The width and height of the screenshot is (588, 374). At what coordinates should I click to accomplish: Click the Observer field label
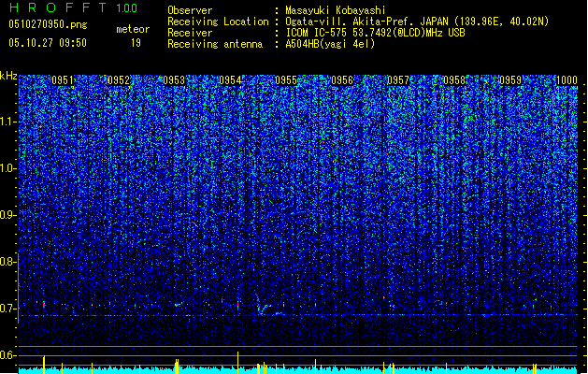[x=190, y=10]
